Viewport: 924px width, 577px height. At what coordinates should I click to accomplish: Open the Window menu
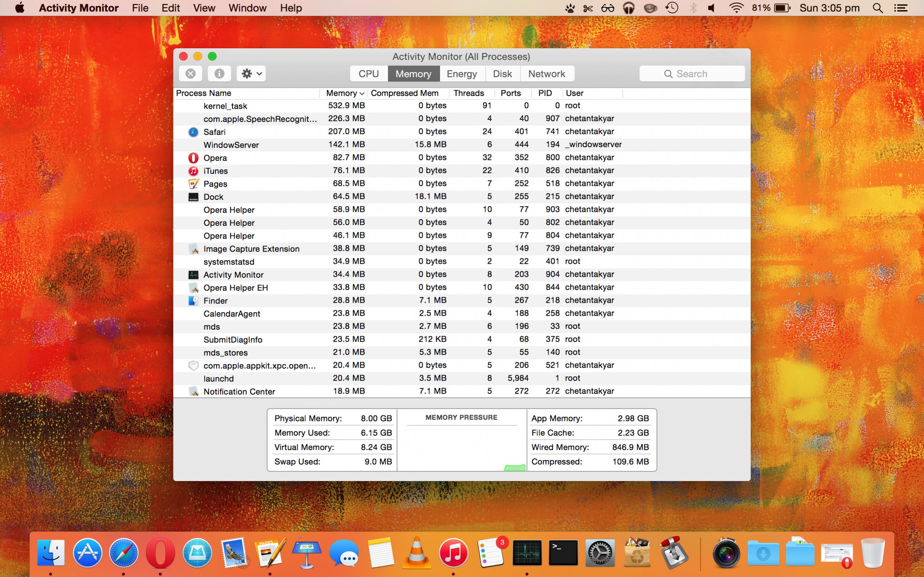(x=247, y=8)
